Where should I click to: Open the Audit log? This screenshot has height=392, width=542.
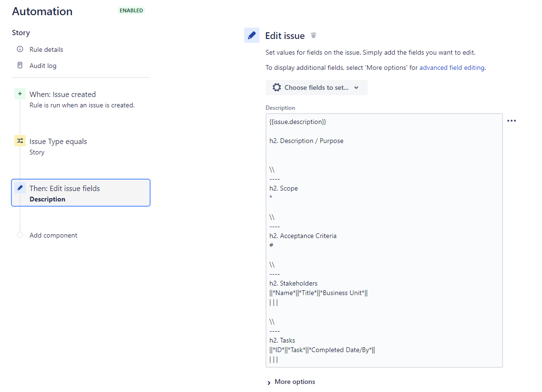(x=43, y=66)
